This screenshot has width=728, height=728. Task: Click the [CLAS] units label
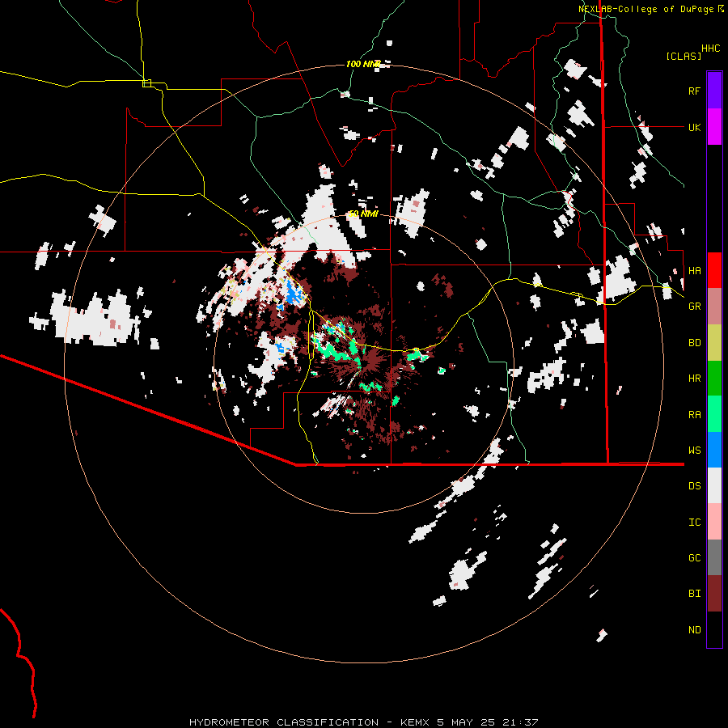click(684, 56)
